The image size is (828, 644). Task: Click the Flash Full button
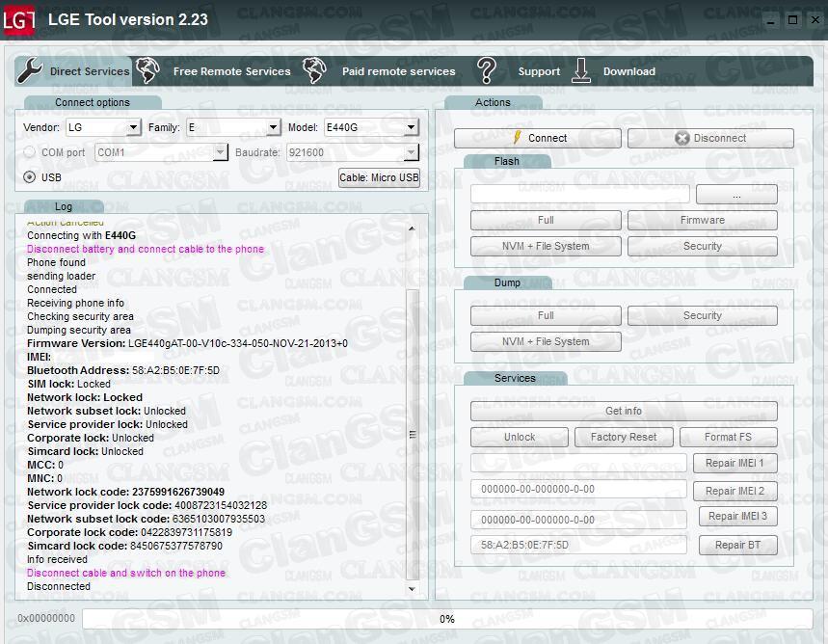point(546,220)
